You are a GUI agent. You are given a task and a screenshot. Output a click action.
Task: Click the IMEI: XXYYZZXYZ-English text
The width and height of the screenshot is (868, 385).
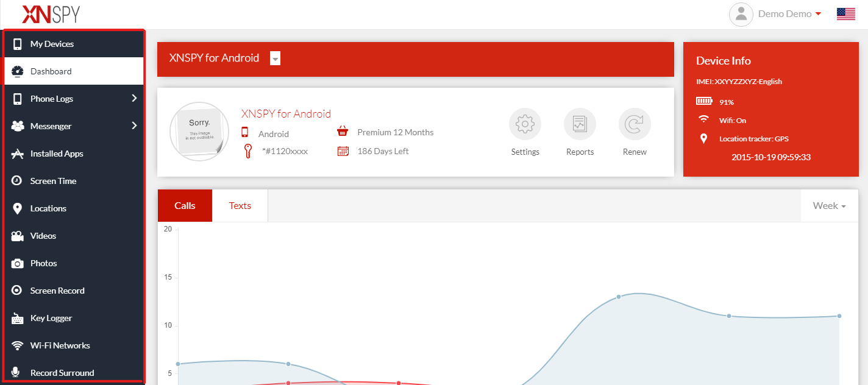pyautogui.click(x=739, y=82)
